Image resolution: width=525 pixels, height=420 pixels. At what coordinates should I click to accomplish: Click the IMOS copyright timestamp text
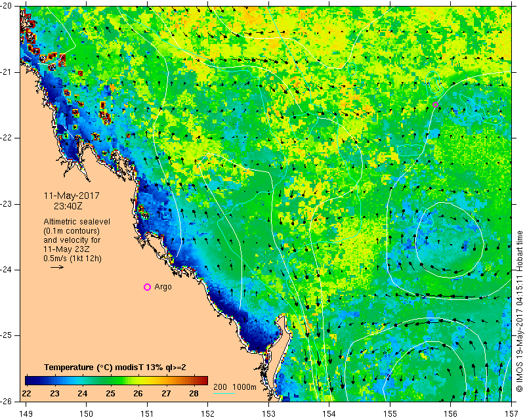(519, 310)
